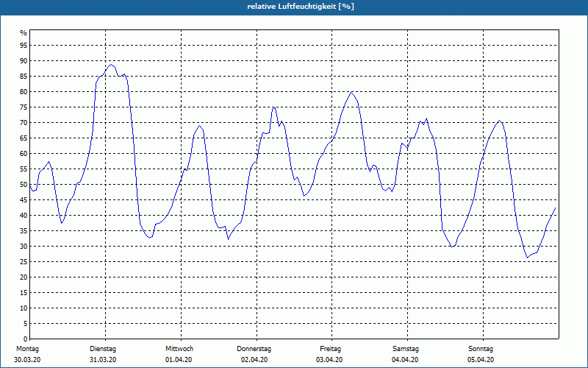Click the humidity peak near 80% on Freitag
This screenshot has width=588, height=368.
tap(351, 92)
